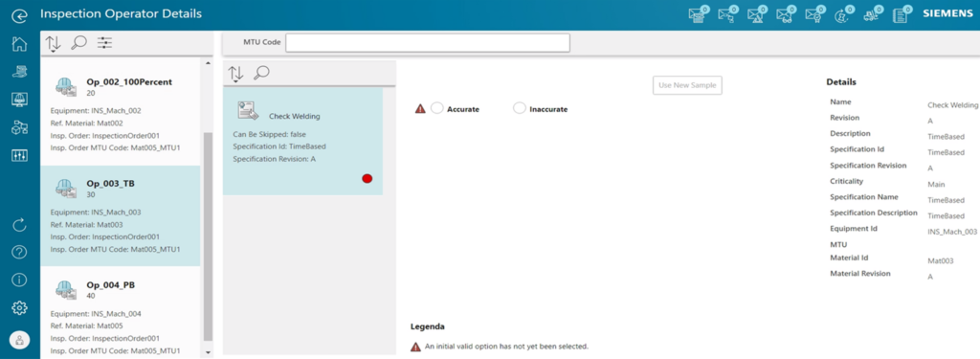
Task: Click the Use New Sample button
Action: pos(687,85)
